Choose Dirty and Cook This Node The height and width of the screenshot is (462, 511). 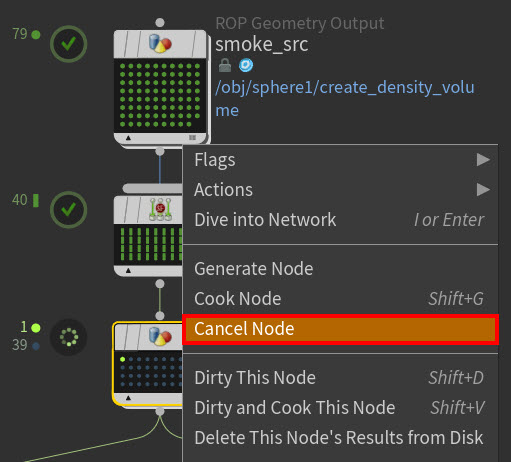pyautogui.click(x=340, y=408)
